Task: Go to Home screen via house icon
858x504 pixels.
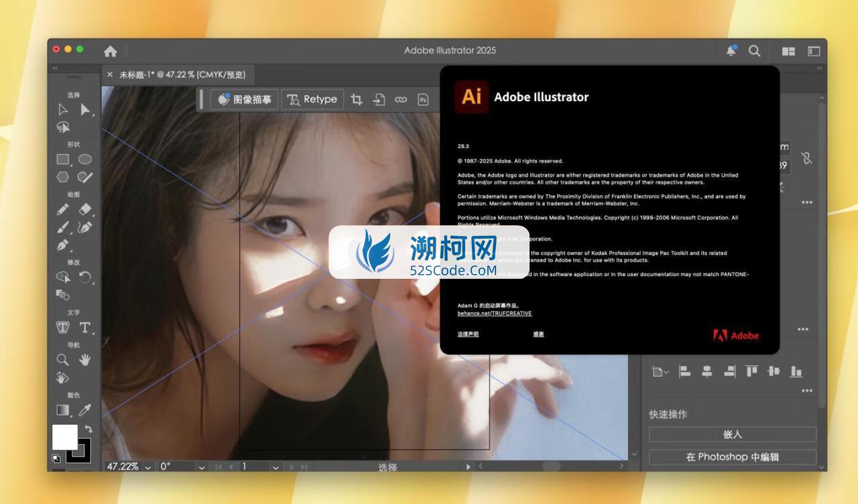Action: [x=111, y=51]
